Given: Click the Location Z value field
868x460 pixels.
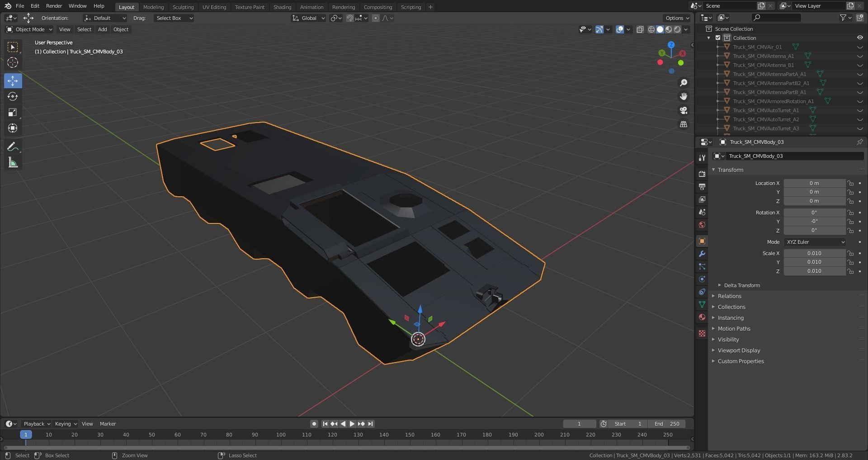Looking at the screenshot, I should (x=814, y=201).
